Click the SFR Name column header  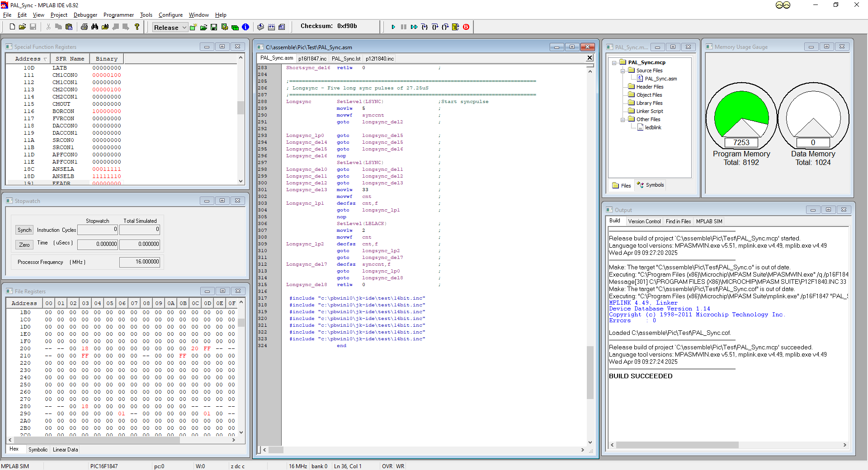[70, 59]
